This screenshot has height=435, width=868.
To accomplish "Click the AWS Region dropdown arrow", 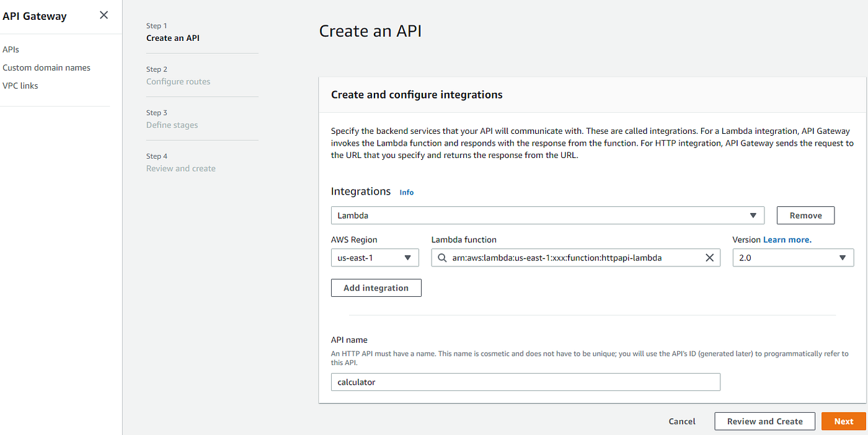I will coord(409,257).
